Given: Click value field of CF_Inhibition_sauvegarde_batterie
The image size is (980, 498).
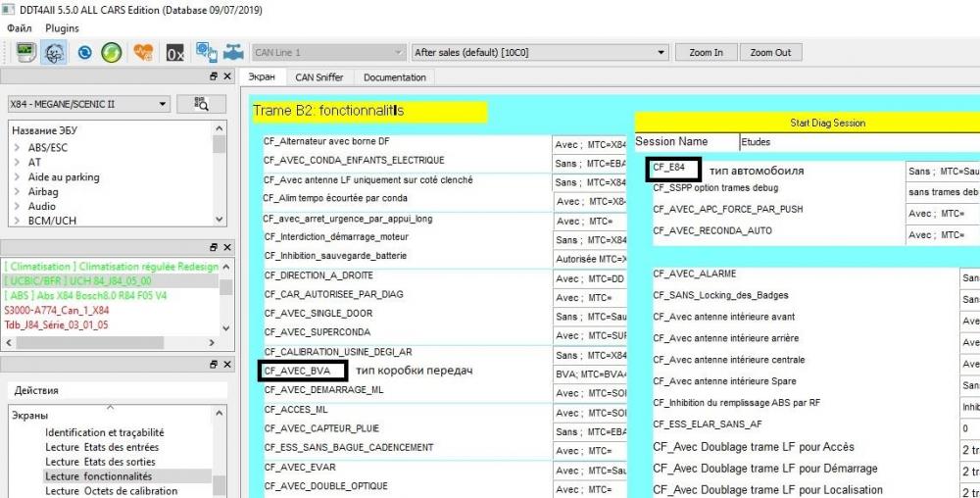Looking at the screenshot, I should click(589, 259).
